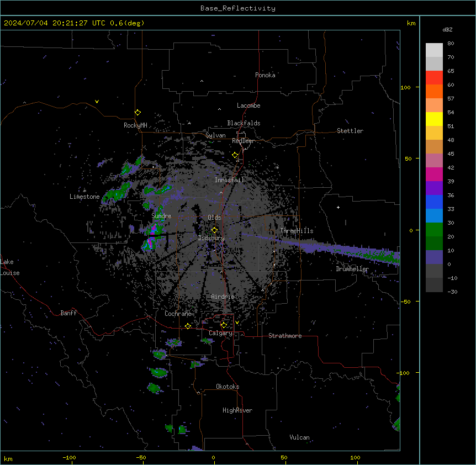Click the dBZ legend heading
This screenshot has width=476, height=465.
pyautogui.click(x=447, y=29)
